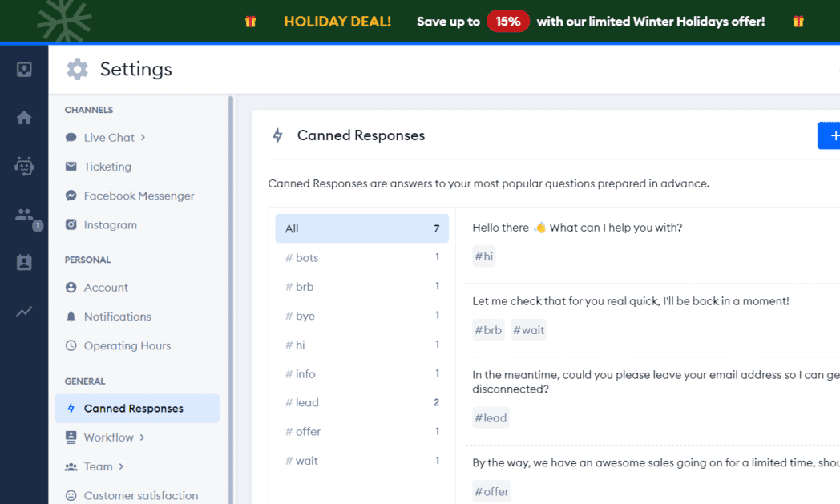Image resolution: width=840 pixels, height=504 pixels.
Task: Click the Account person icon
Action: 71,287
